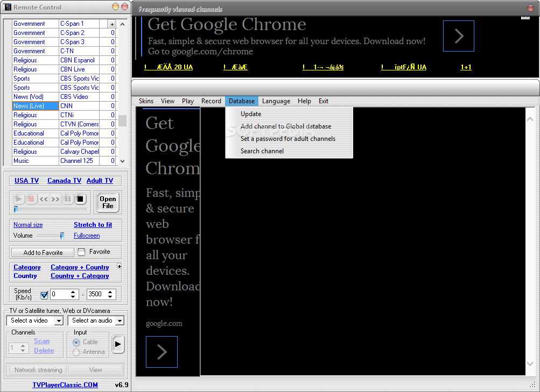This screenshot has width=540, height=392.
Task: Click the Adult TV link
Action: pyautogui.click(x=100, y=181)
